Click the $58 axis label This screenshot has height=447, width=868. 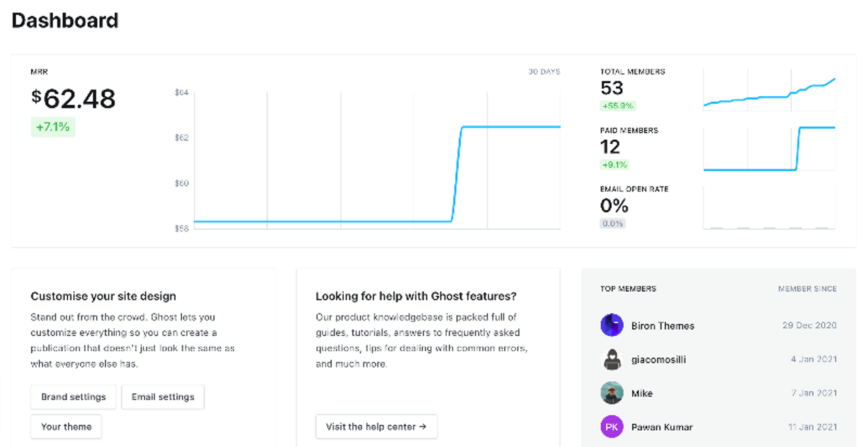[x=182, y=229]
